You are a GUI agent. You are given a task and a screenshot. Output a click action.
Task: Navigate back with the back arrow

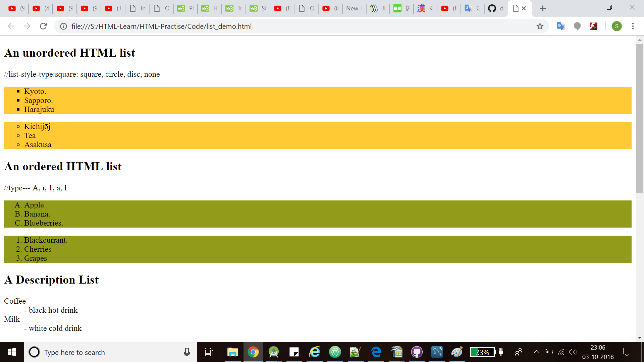[11, 26]
